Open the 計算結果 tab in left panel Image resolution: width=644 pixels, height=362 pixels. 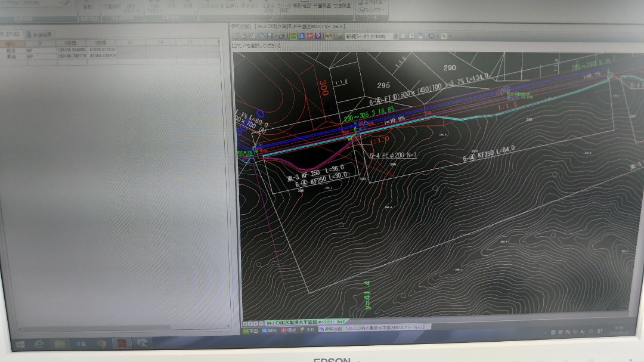point(39,35)
